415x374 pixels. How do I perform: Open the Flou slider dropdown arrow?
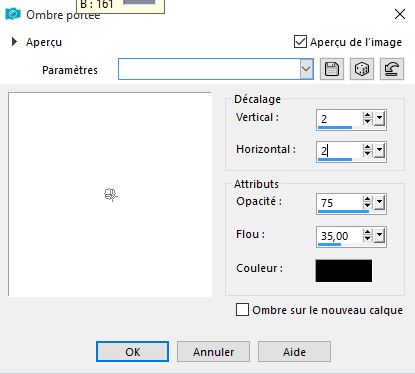click(379, 236)
